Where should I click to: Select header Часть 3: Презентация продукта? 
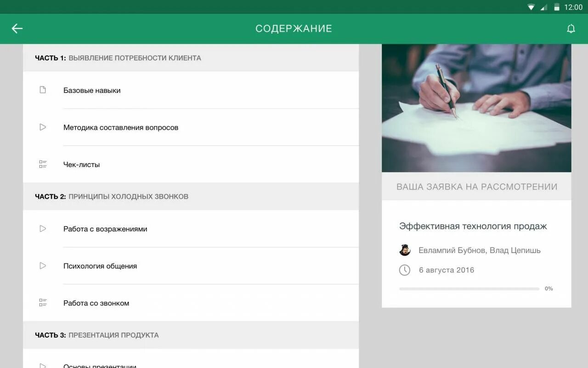191,335
